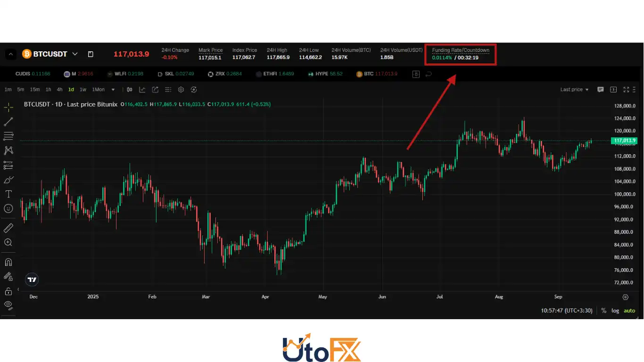644x362 pixels.
Task: Open the chart comments speech bubble icon
Action: 601,90
